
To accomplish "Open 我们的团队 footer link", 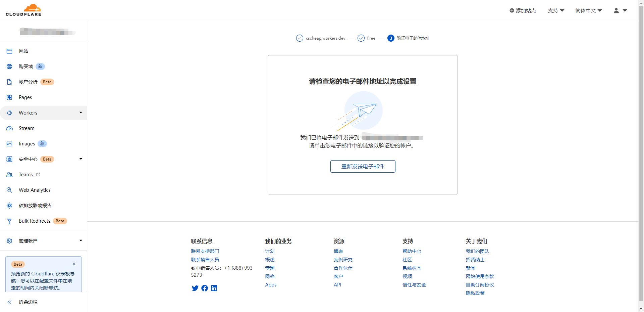I will [x=477, y=251].
